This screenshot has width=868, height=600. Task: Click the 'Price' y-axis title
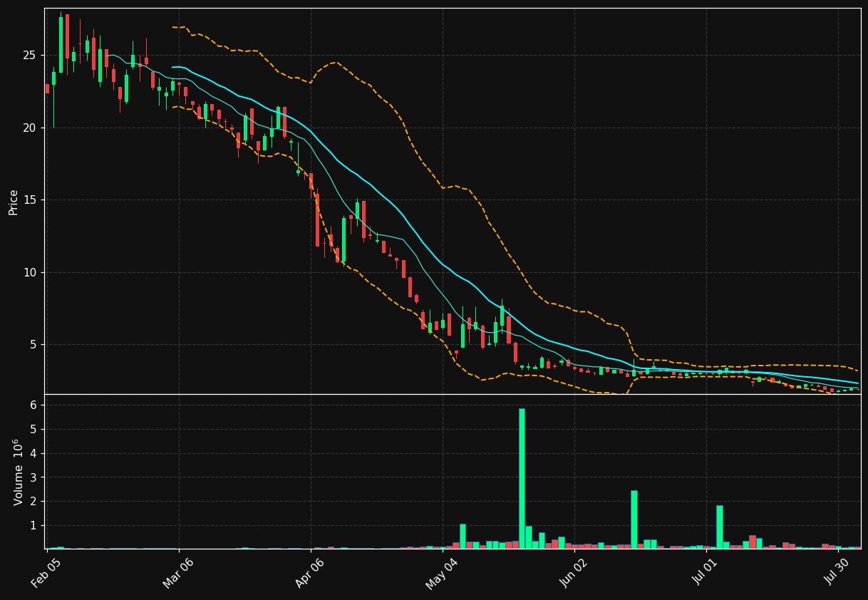pyautogui.click(x=14, y=202)
